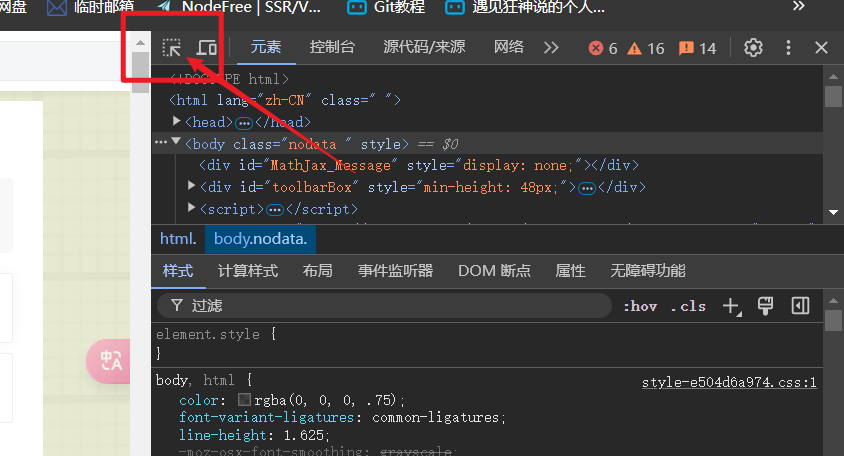
Task: Open the 事件监听器 tab
Action: 395,271
